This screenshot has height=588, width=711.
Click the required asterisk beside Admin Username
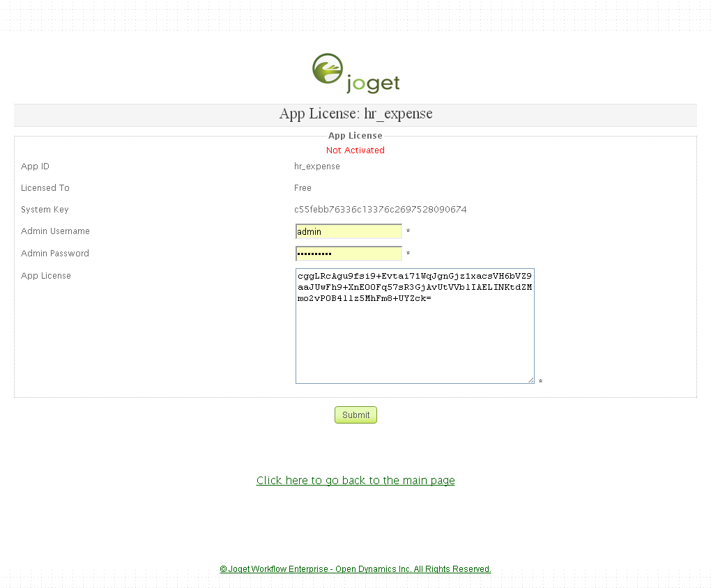(x=408, y=232)
